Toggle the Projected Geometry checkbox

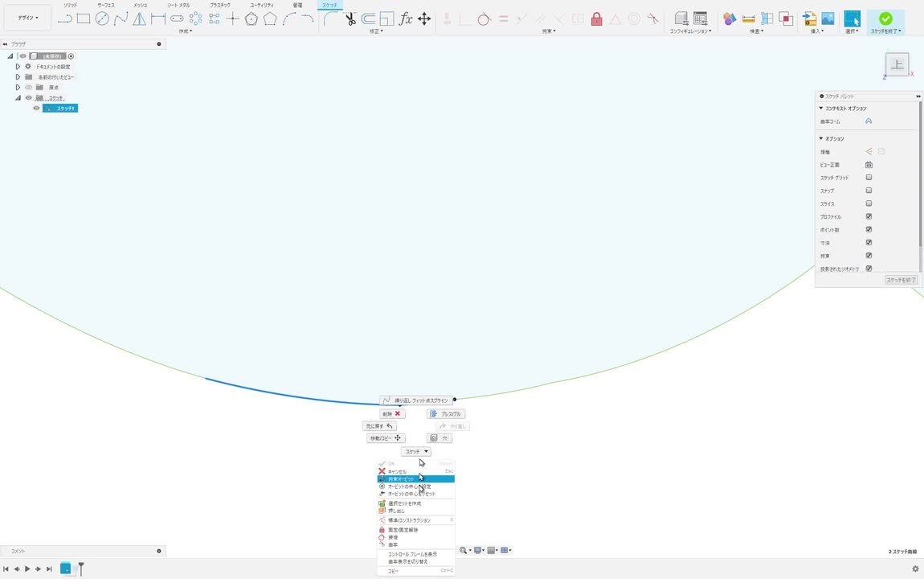pyautogui.click(x=869, y=269)
